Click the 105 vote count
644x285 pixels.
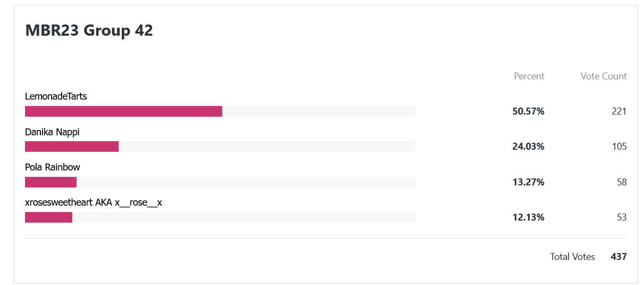coord(619,146)
